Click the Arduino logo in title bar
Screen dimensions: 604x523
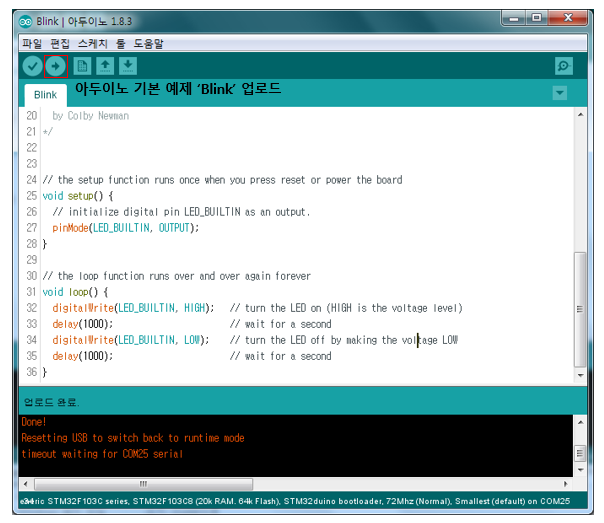point(25,22)
